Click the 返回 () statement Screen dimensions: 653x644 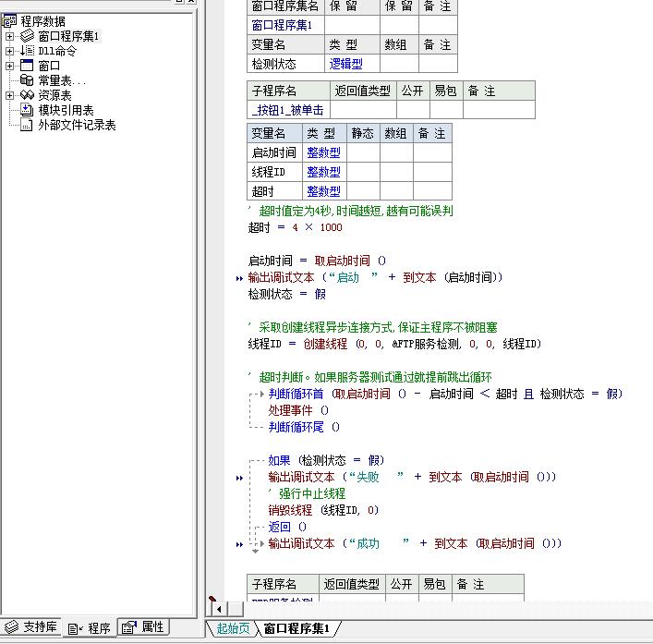pyautogui.click(x=287, y=527)
